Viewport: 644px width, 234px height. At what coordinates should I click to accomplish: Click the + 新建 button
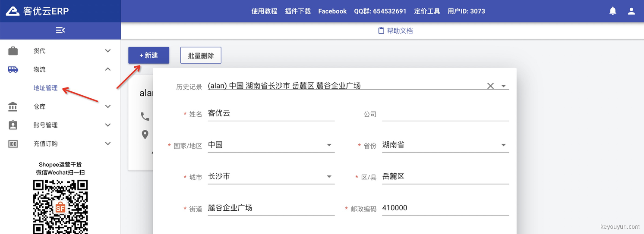[148, 55]
